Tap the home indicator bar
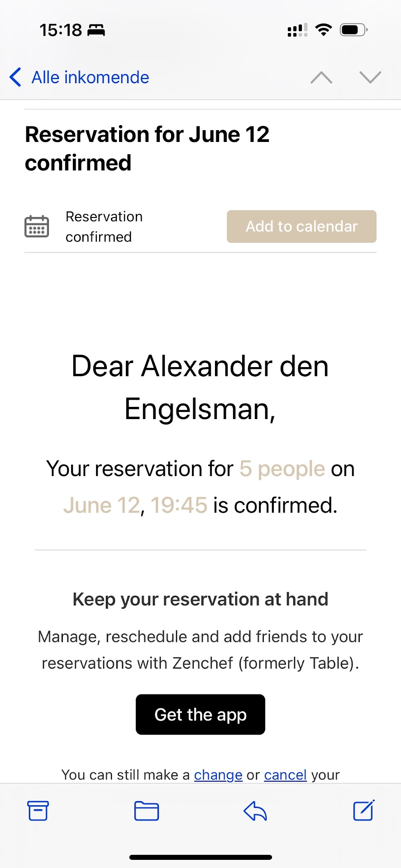 (200, 857)
